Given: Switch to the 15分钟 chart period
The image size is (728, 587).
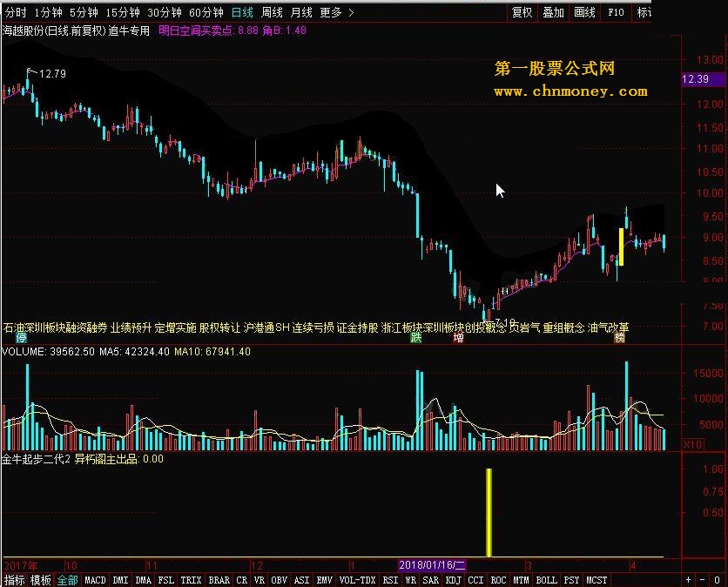Looking at the screenshot, I should click(x=123, y=12).
